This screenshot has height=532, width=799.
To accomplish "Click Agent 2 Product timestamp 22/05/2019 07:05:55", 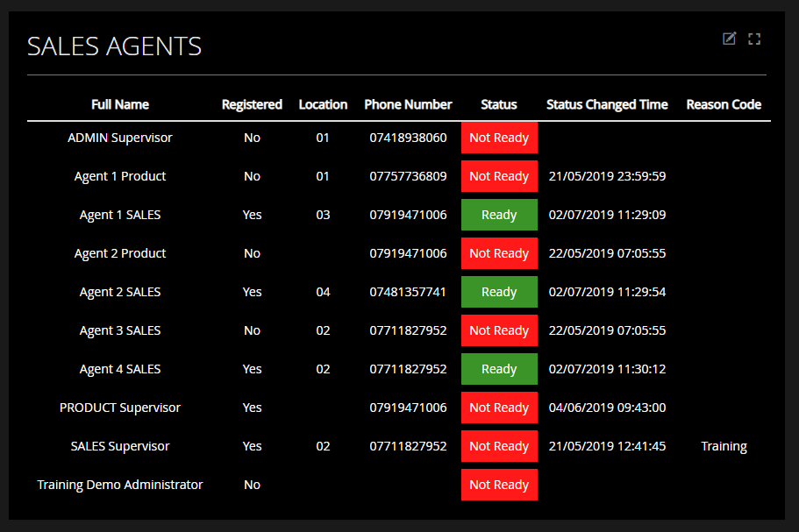I will [x=607, y=253].
